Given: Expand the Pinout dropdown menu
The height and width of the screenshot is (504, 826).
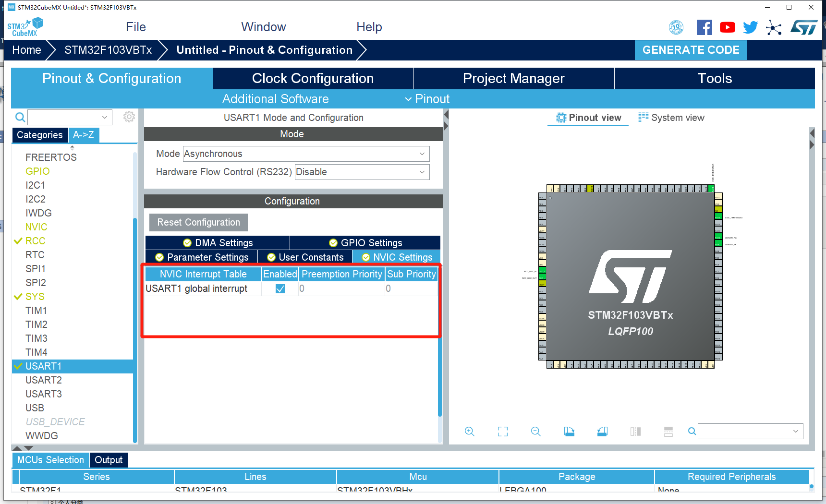Looking at the screenshot, I should [427, 99].
